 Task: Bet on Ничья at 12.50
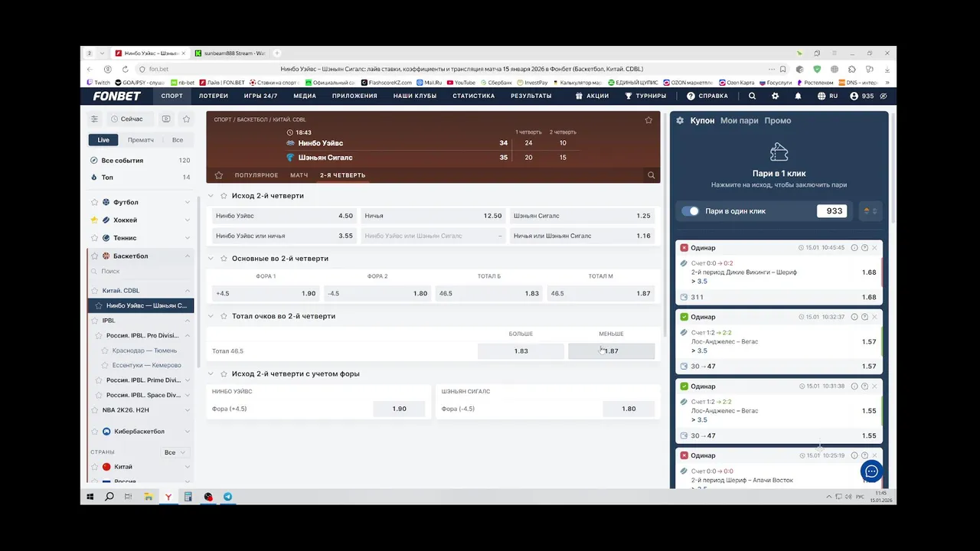[x=433, y=216]
